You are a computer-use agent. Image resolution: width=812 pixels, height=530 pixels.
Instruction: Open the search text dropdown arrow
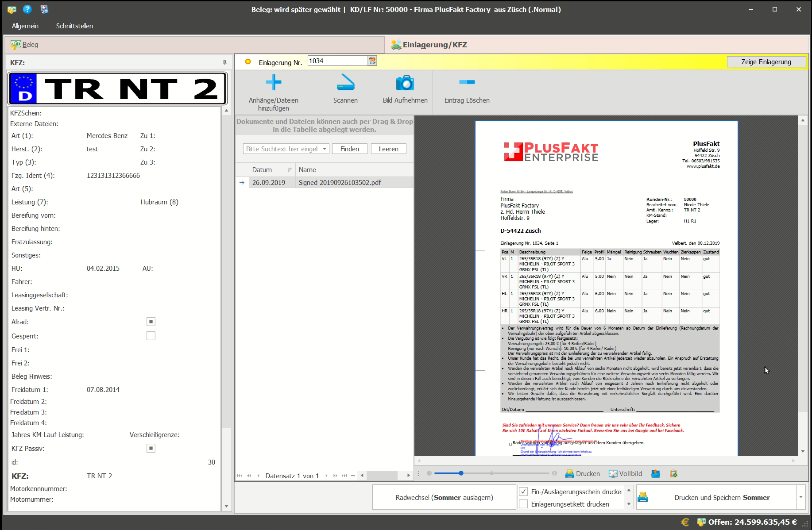(x=325, y=149)
